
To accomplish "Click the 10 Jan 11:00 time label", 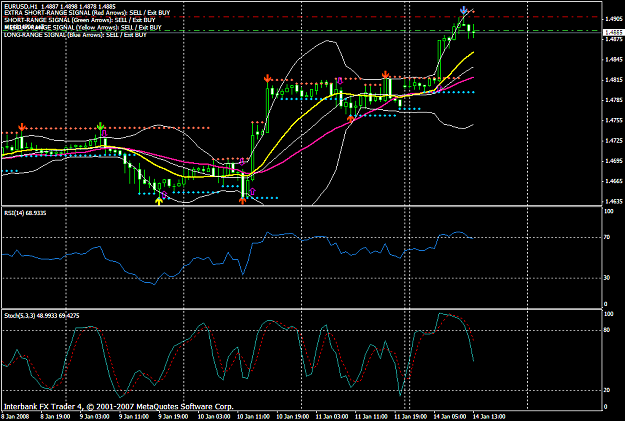I will pos(254,417).
